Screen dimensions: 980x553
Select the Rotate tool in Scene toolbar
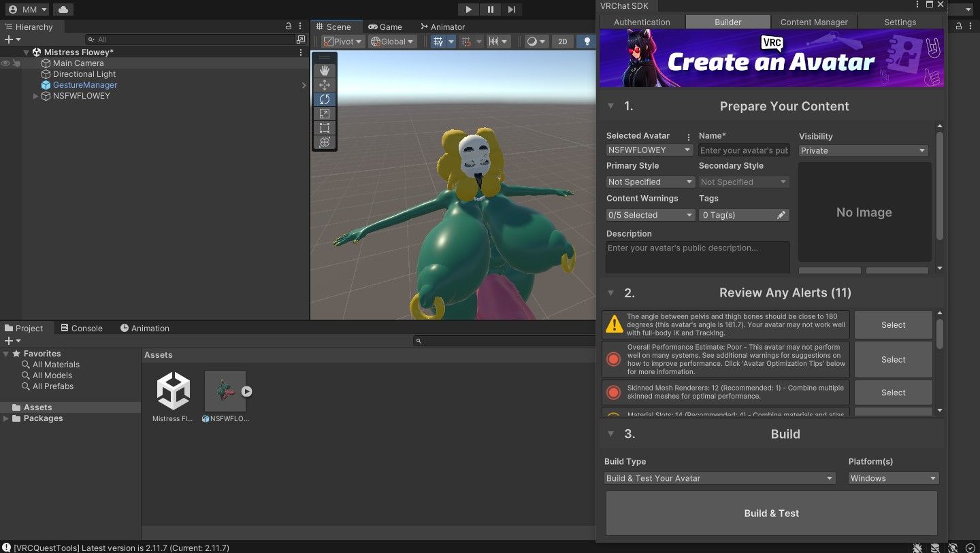coord(325,99)
